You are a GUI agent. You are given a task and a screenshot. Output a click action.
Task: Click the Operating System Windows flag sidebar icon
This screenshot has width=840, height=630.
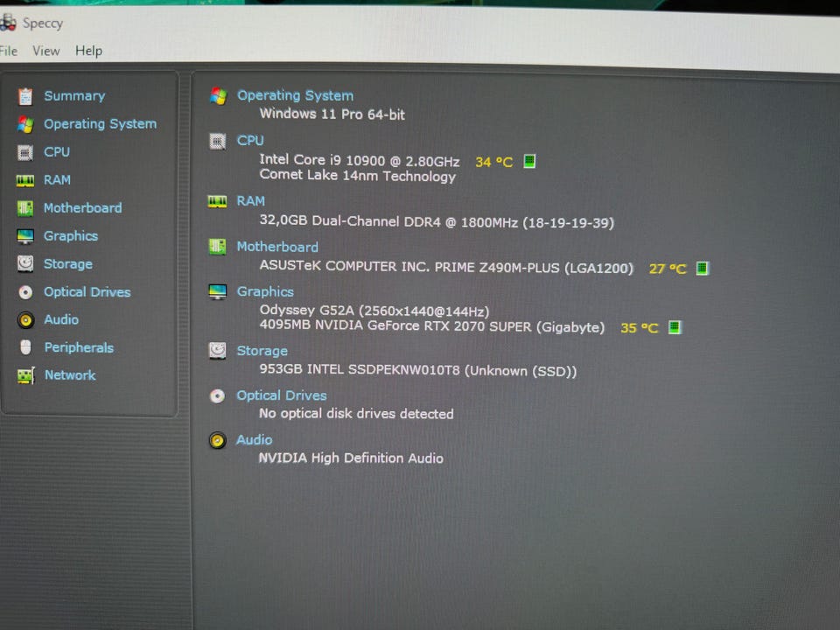[25, 124]
